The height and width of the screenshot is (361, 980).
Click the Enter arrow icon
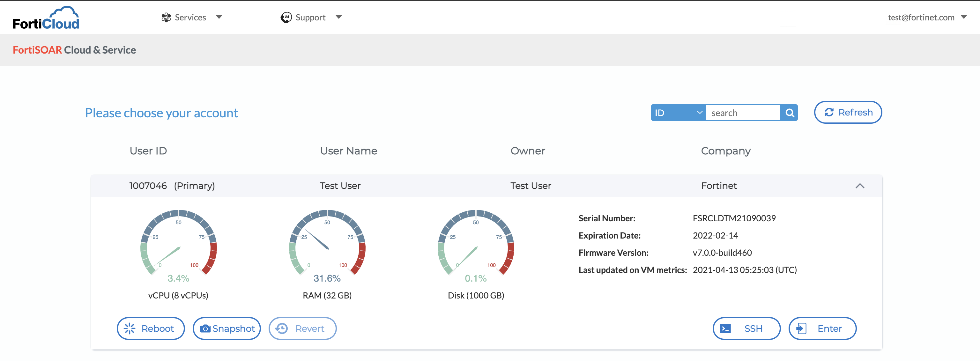click(x=803, y=328)
